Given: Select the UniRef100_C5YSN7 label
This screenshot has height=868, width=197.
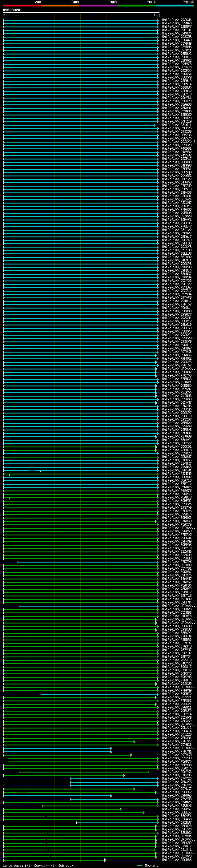Looking at the screenshot, I should click(x=176, y=389).
